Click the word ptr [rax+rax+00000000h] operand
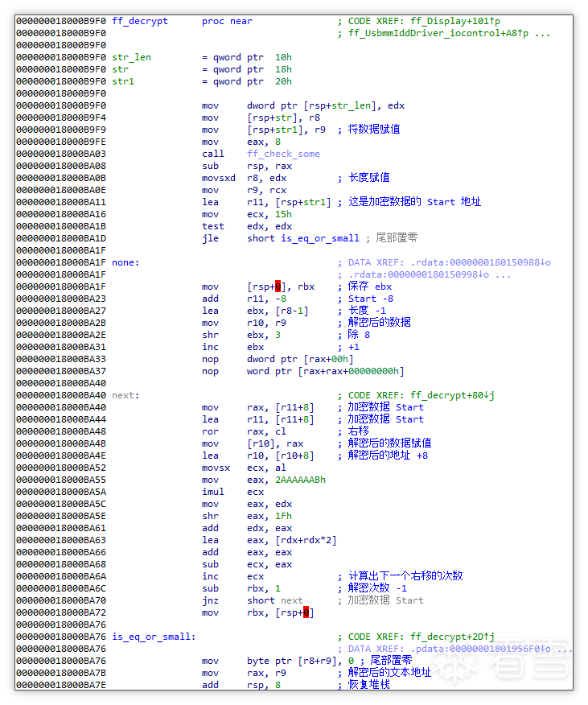 point(326,371)
